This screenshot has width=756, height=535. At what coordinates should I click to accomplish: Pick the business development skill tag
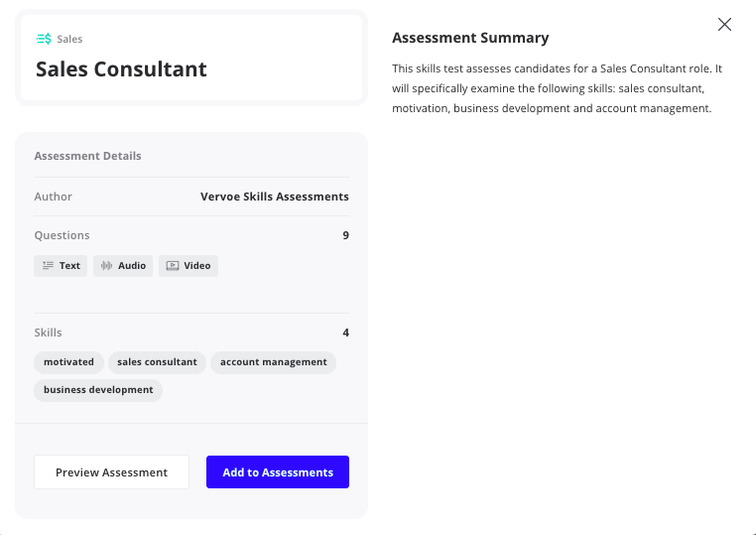coord(98,390)
